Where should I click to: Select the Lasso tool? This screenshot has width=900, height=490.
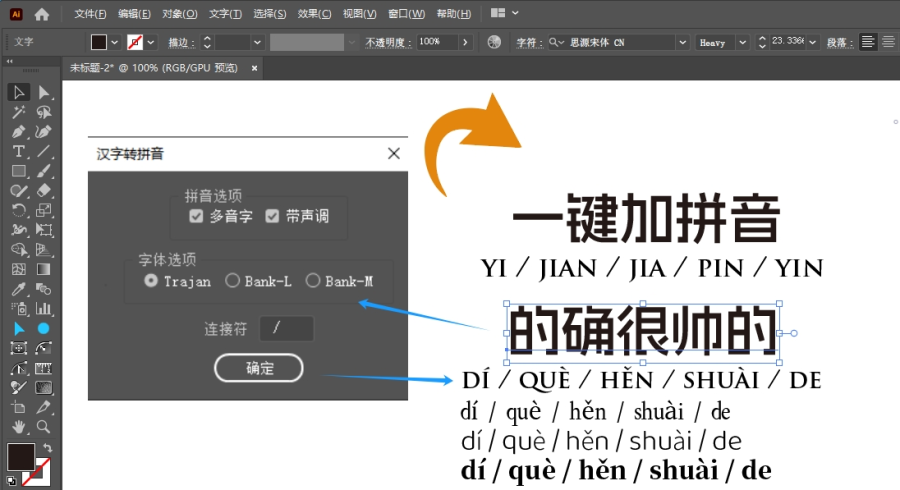44,112
